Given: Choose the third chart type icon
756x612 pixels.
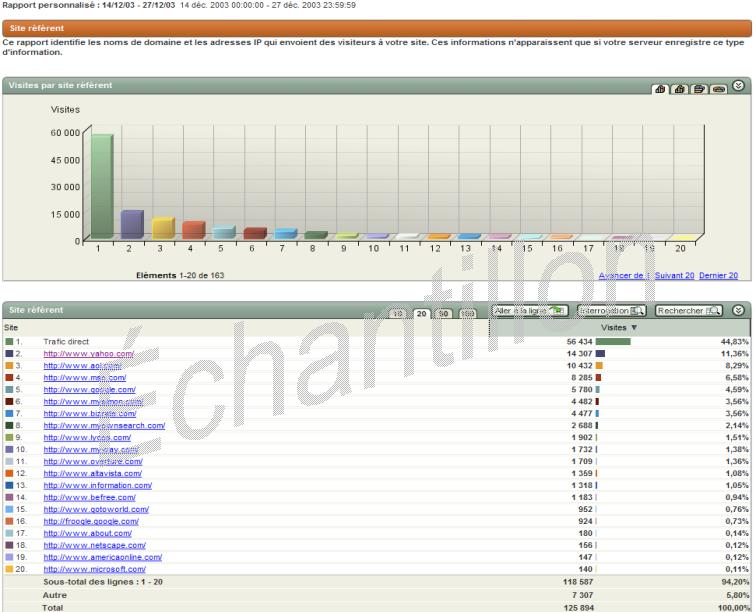Looking at the screenshot, I should click(697, 87).
